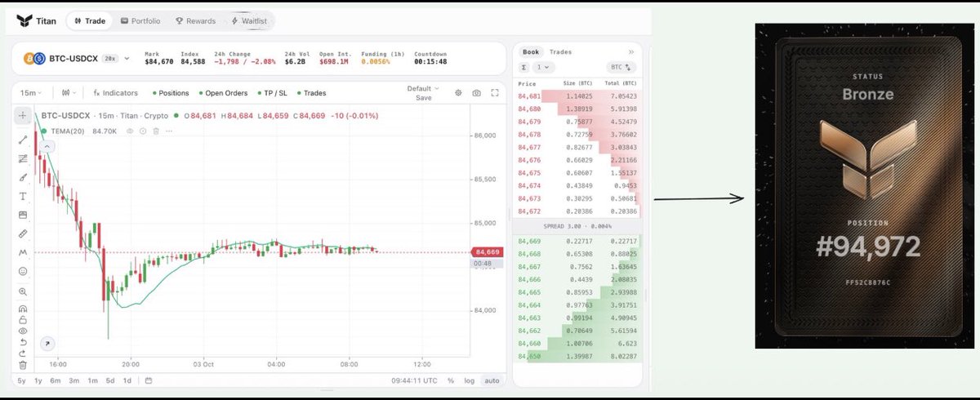Enable magnet mode in drawing toolbar
980x400 pixels.
[23, 309]
